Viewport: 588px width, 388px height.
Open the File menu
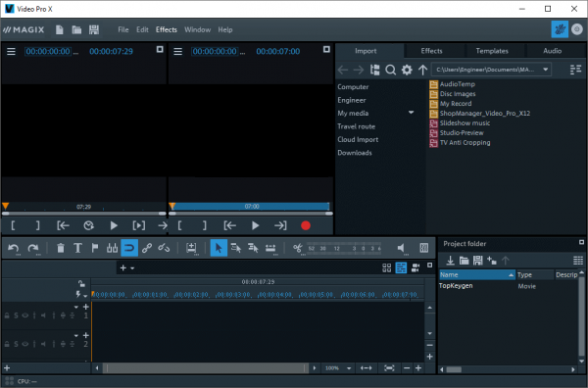click(123, 29)
